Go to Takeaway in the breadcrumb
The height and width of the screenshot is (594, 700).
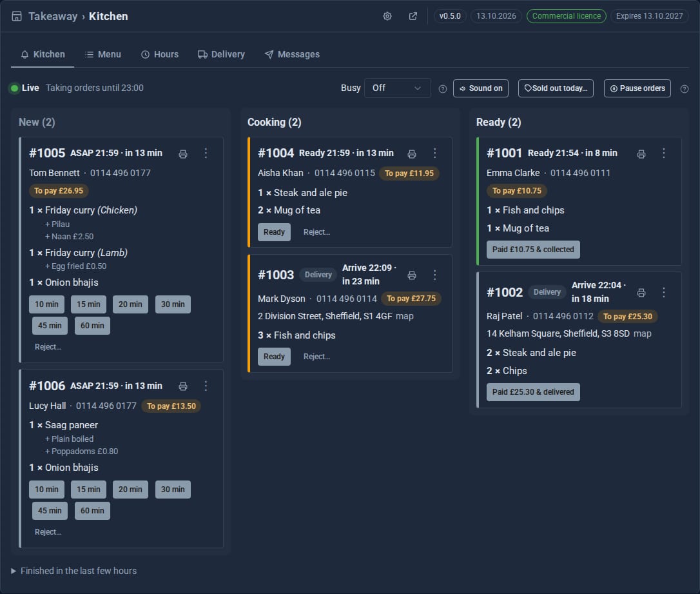53,16
